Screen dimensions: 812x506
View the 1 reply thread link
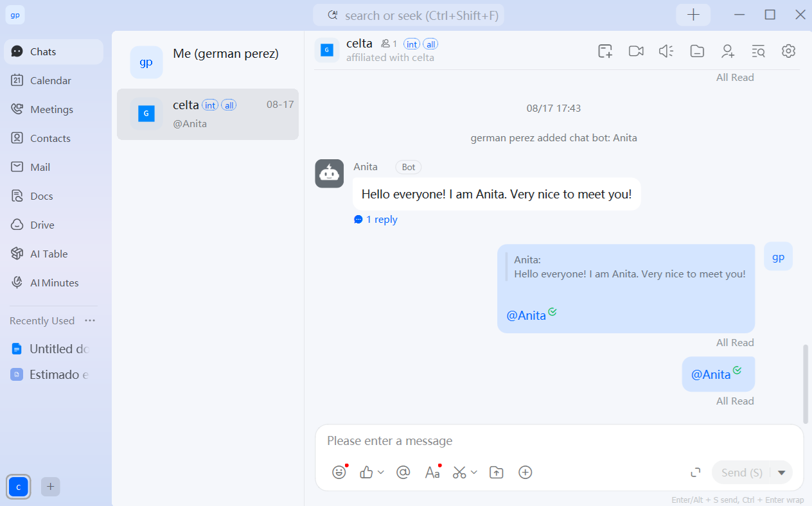point(376,220)
